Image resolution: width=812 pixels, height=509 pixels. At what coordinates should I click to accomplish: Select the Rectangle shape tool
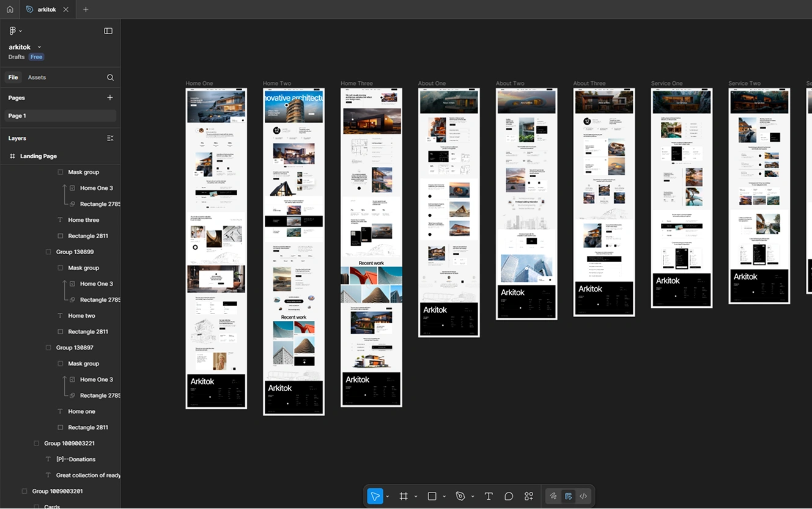[432, 496]
